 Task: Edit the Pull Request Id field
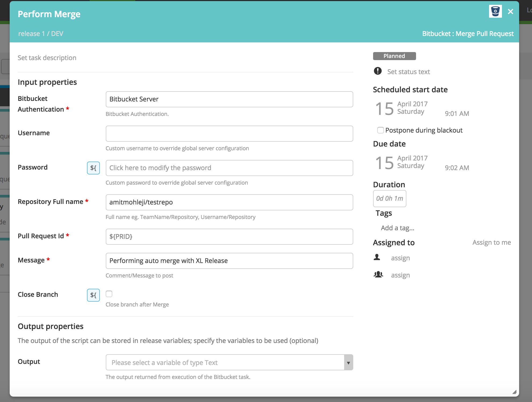click(229, 237)
